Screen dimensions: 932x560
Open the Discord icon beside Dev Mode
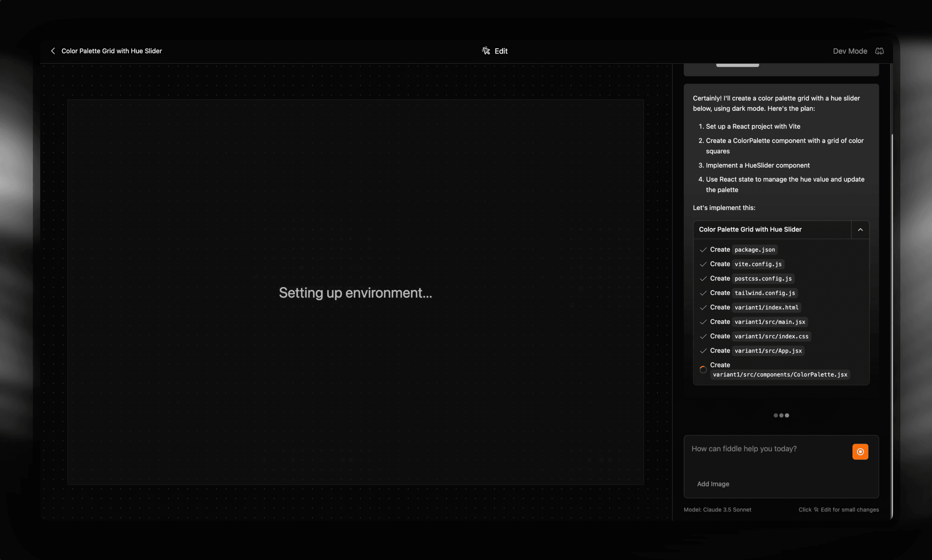click(x=879, y=51)
